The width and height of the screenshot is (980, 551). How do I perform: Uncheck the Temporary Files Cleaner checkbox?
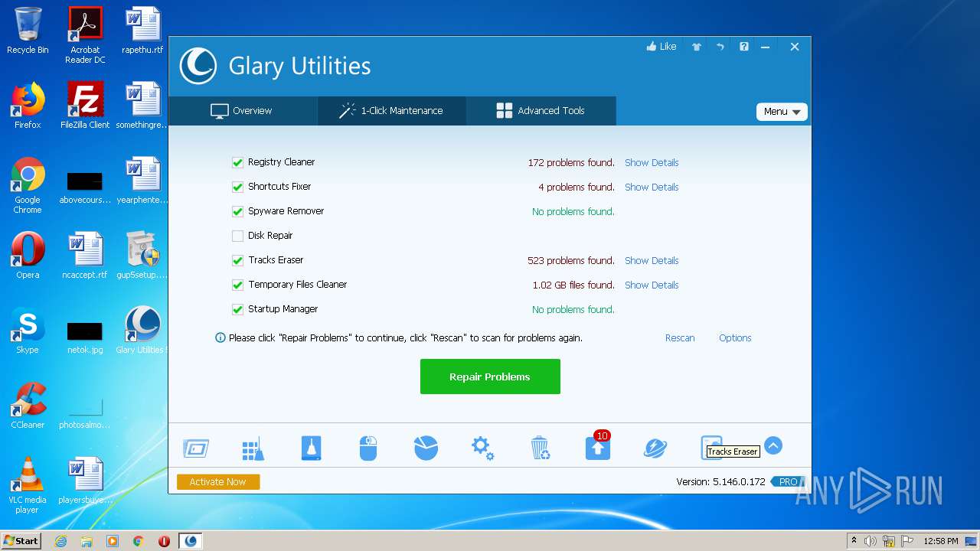pos(237,285)
